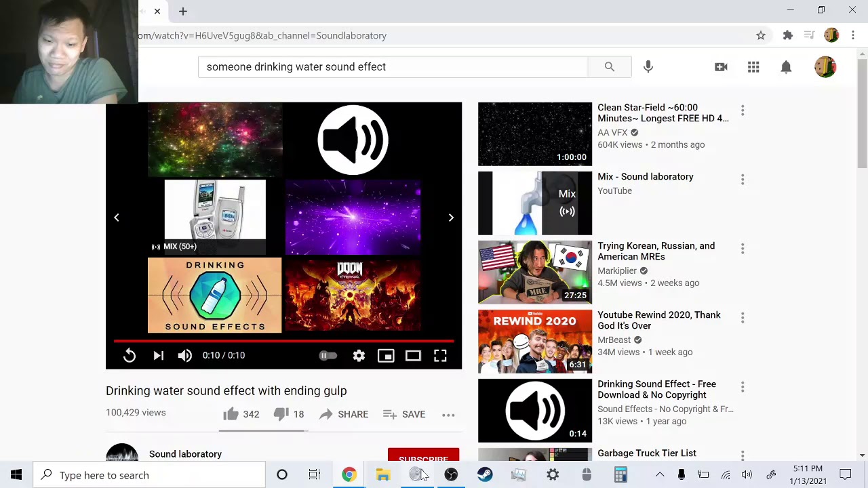Image resolution: width=868 pixels, height=488 pixels.
Task: Open the Create video camera icon
Action: tap(721, 67)
